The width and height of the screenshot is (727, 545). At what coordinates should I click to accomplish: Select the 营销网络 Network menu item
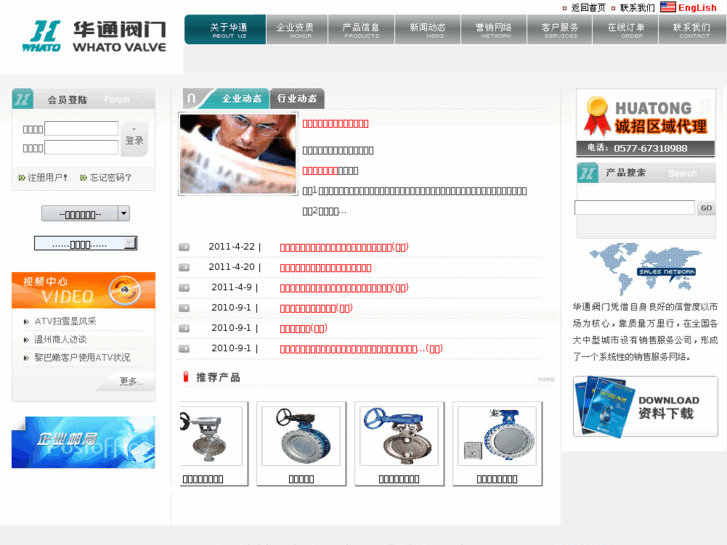(x=494, y=30)
